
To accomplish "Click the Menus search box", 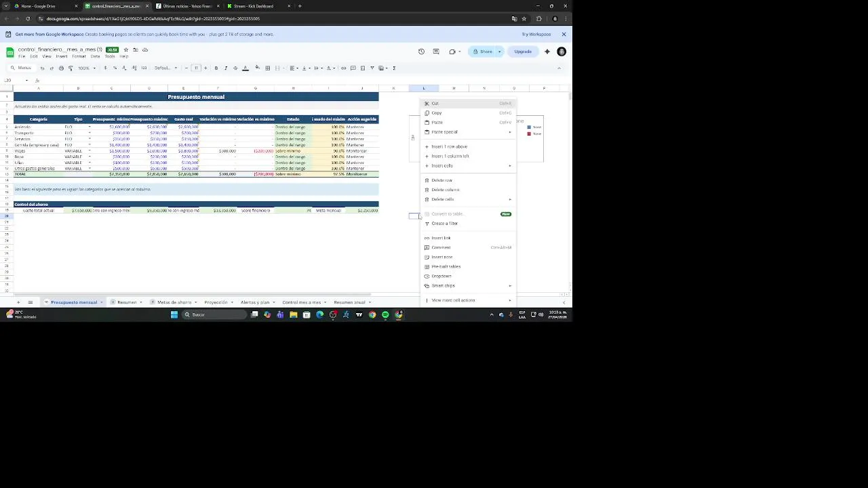I will [21, 68].
